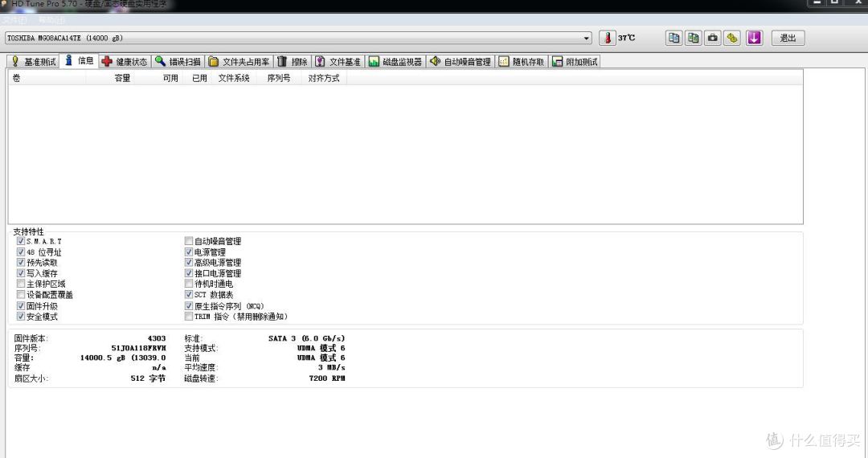Click the 容量 column header

[x=122, y=78]
